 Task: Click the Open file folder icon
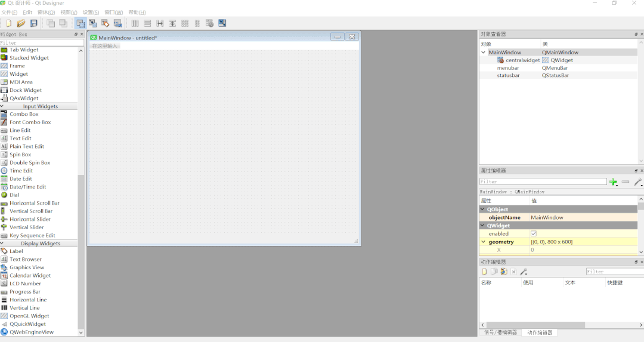[x=21, y=23]
